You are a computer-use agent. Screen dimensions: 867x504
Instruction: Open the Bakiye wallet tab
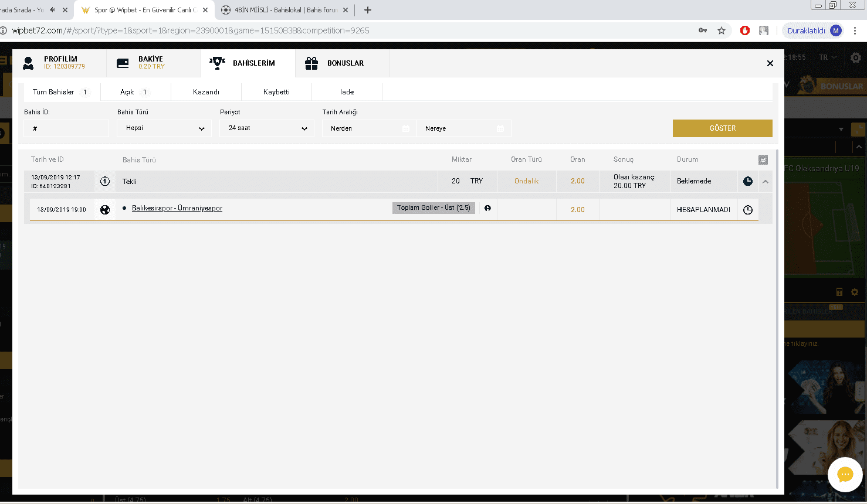point(154,63)
